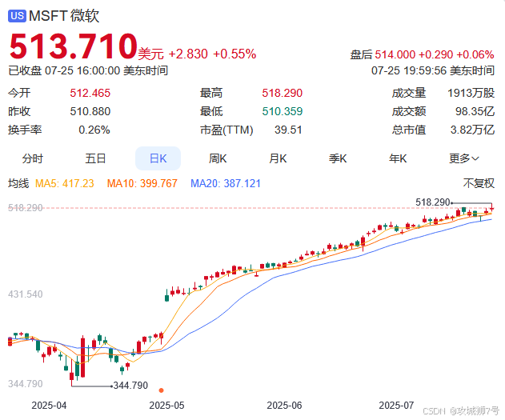Image resolution: width=505 pixels, height=420 pixels.
Task: Click previous close value 510.880
Action: pos(90,111)
